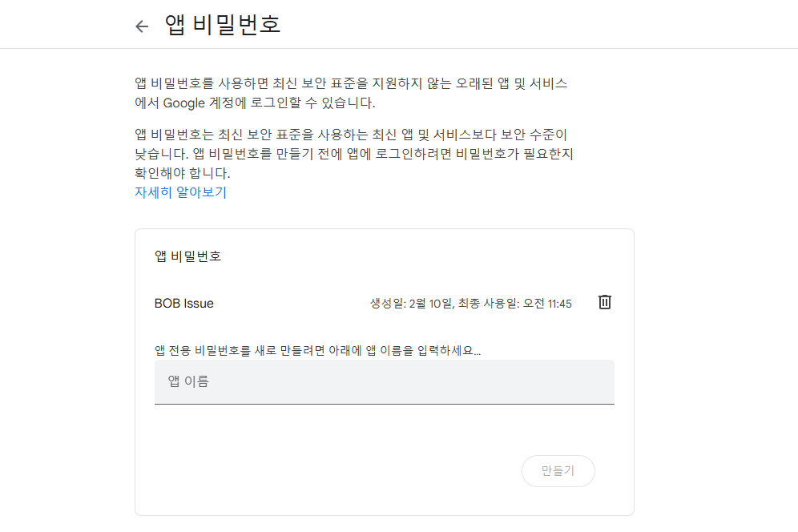Click the word Google in the description
Image resolution: width=798 pixels, height=532 pixels.
tap(183, 103)
